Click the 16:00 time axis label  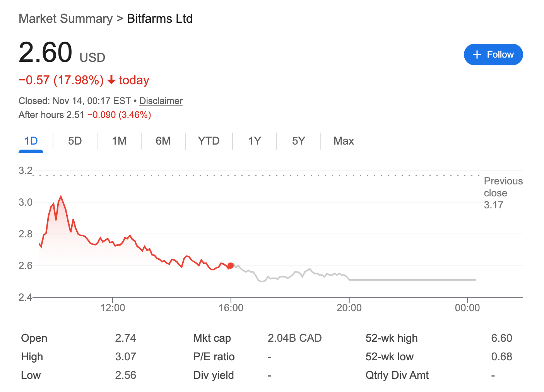(x=231, y=308)
